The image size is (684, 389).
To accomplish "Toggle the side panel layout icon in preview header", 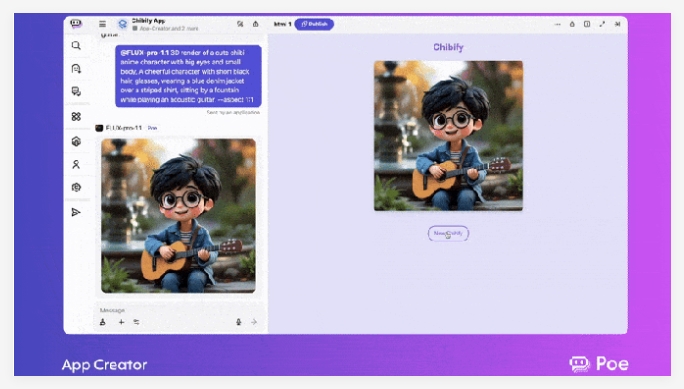I will pos(587,24).
